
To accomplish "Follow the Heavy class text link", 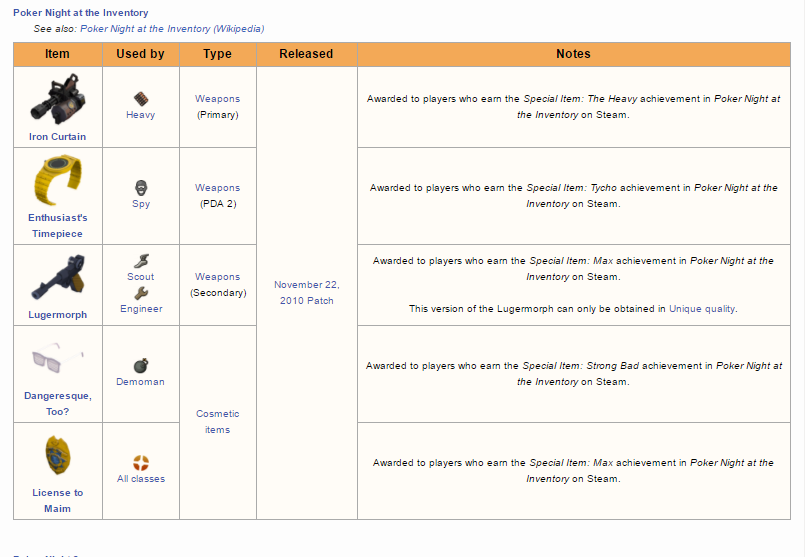I will point(141,115).
